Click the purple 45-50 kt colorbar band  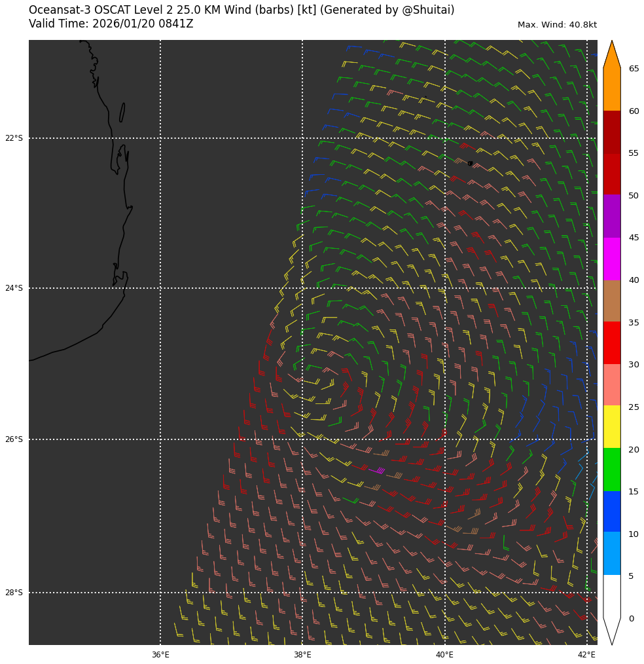[611, 216]
